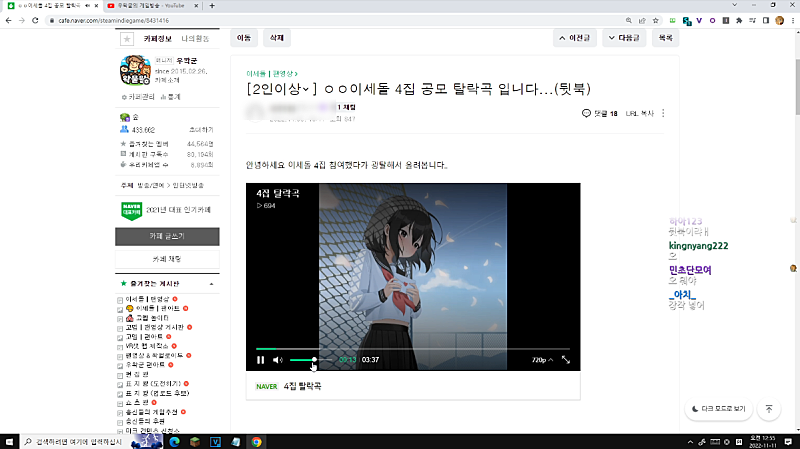Open the blue V app on taskbar
800x449 pixels.
click(x=215, y=442)
